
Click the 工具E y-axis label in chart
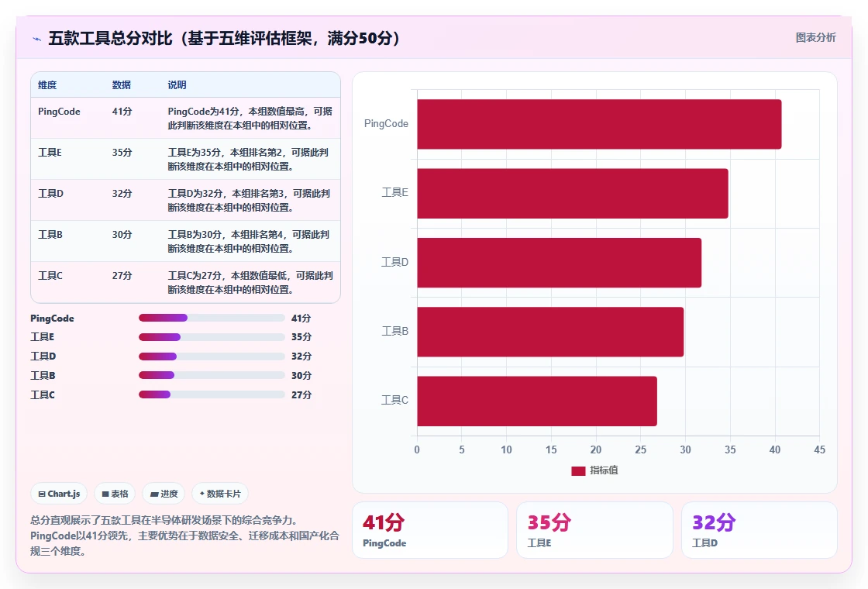(x=394, y=193)
